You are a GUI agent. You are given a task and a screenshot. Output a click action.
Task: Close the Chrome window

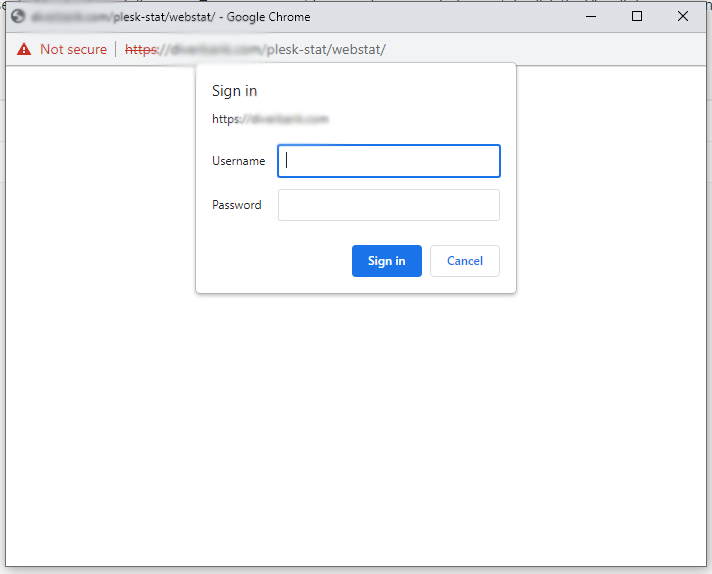tap(682, 16)
